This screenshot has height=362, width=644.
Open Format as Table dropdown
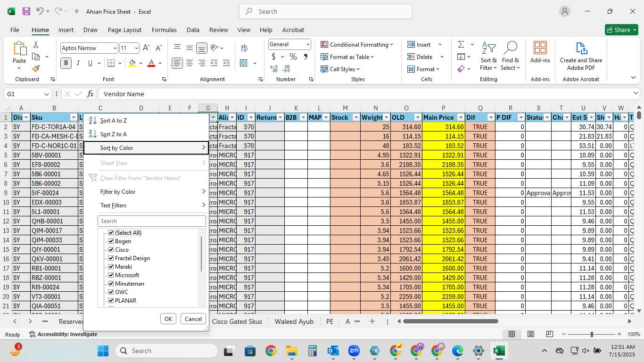347,57
